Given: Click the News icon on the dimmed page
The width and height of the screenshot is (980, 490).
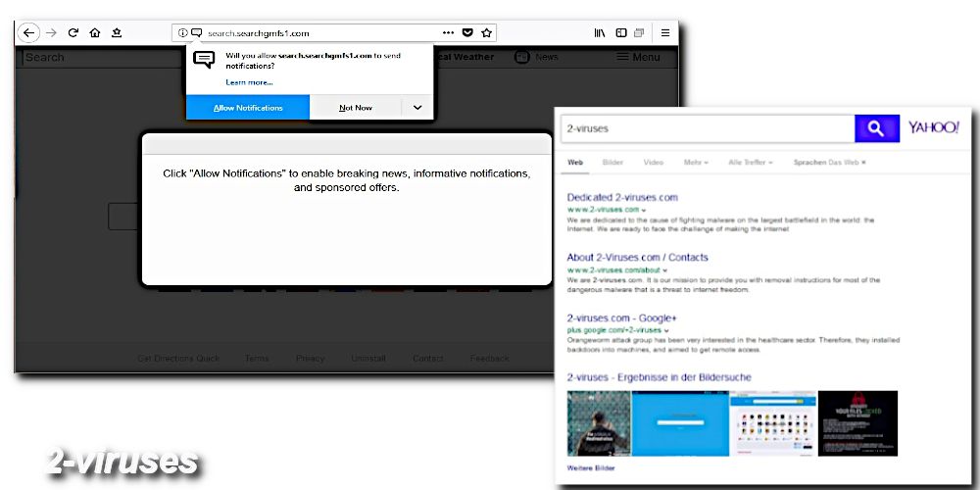Looking at the screenshot, I should [522, 57].
